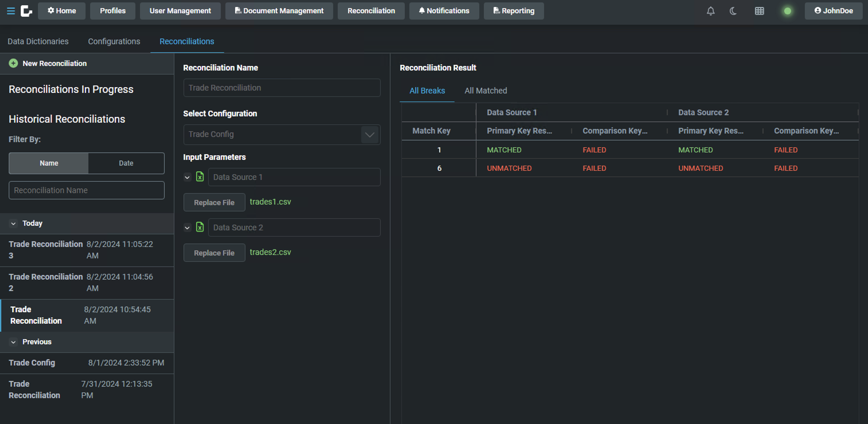Replace File for trades1.csv
Screen dimensions: 868x424
tap(214, 202)
